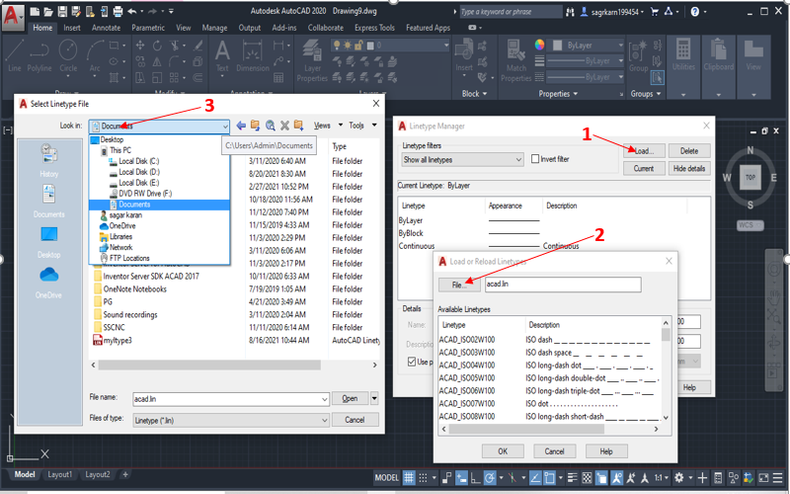Open Layer Properties in the ribbon
Viewport: 790px width, 494px height.
point(312,61)
